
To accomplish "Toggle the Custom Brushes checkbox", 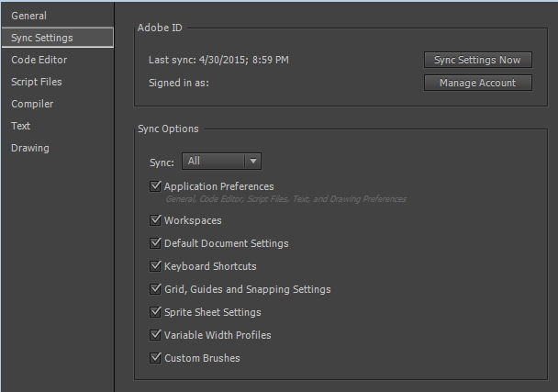I will click(x=155, y=358).
